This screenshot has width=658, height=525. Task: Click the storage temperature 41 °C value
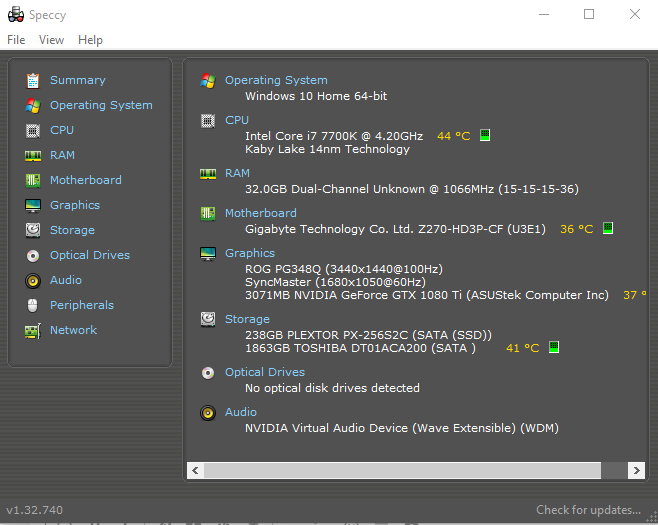pos(522,348)
